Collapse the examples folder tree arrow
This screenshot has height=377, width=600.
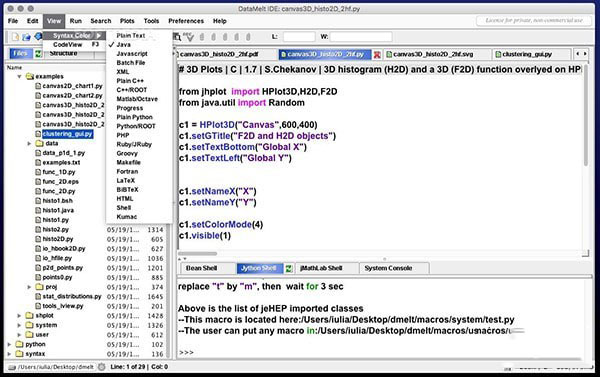pyautogui.click(x=19, y=77)
